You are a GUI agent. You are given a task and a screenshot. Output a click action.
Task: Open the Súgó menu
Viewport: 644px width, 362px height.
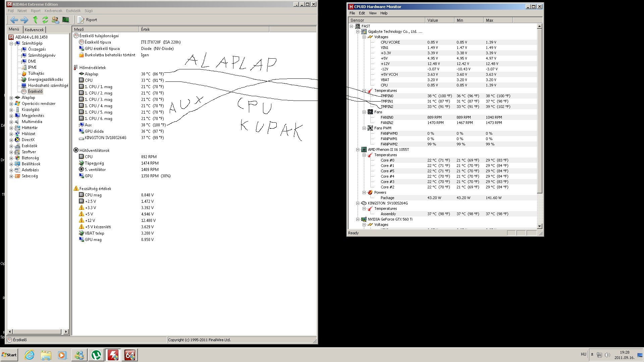(89, 11)
